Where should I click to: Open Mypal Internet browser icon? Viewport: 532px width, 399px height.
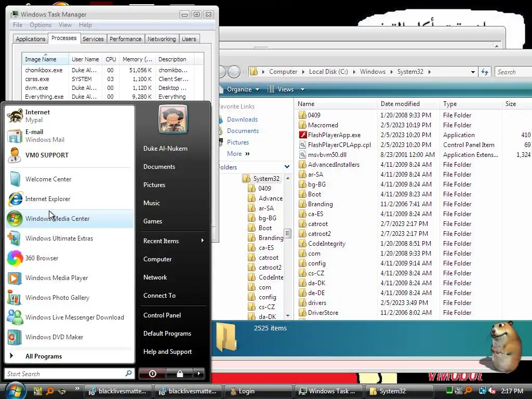click(x=15, y=116)
